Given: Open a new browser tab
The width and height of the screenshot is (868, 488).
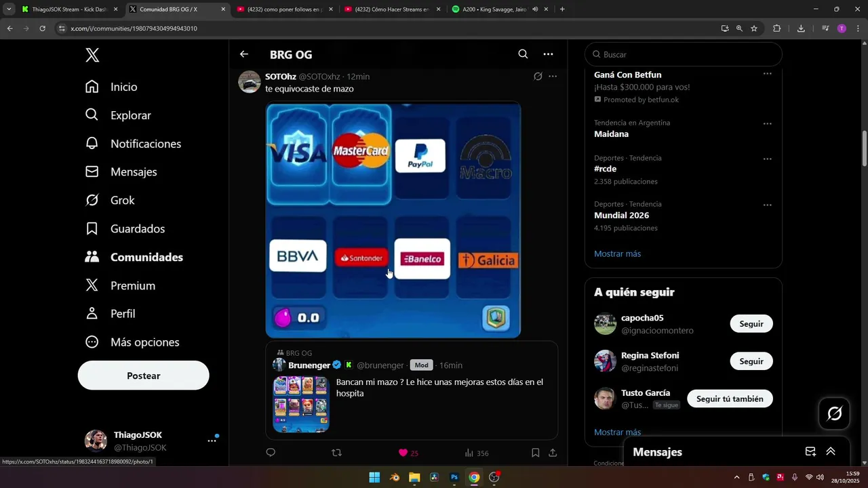Looking at the screenshot, I should 562,9.
